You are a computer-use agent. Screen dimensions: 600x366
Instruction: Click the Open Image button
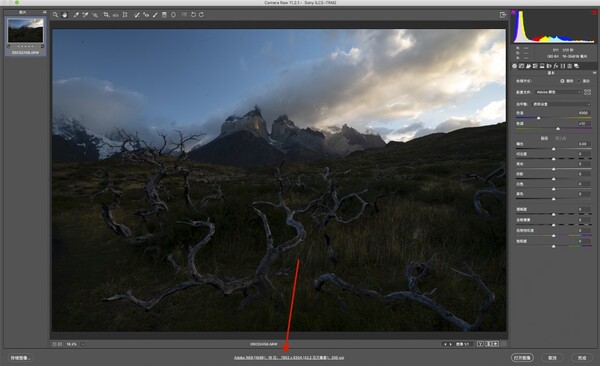click(522, 358)
